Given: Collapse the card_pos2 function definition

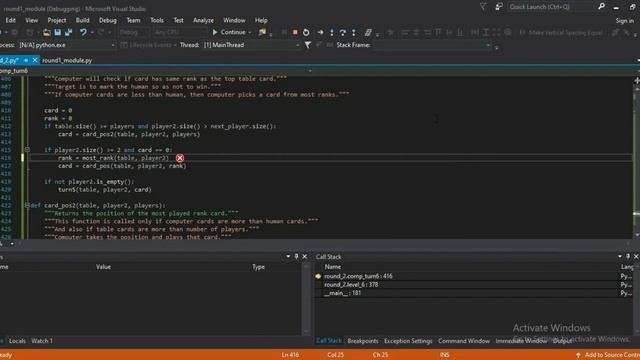Looking at the screenshot, I should click(x=27, y=205).
